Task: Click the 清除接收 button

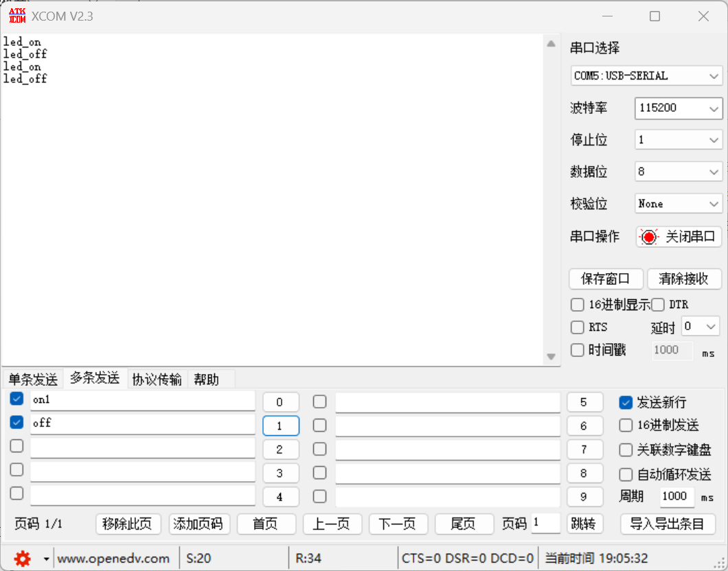Action: pyautogui.click(x=683, y=279)
